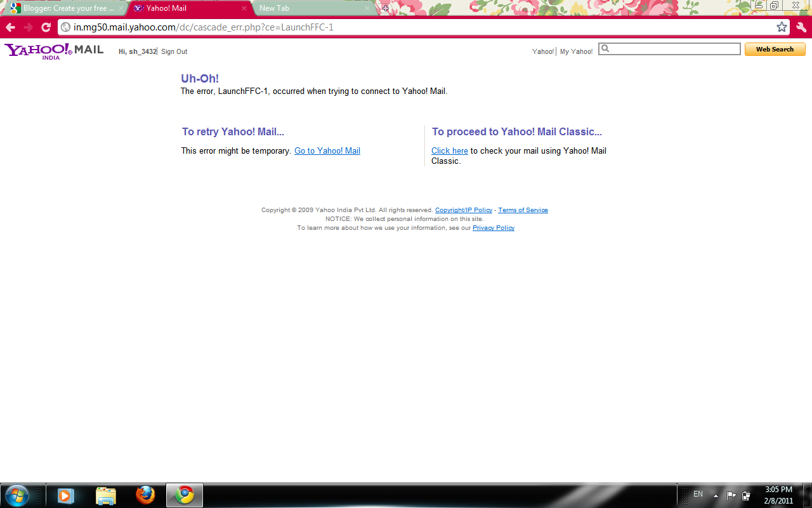Open the Windows Start button
Screen dimensions: 812x508
coord(16,495)
